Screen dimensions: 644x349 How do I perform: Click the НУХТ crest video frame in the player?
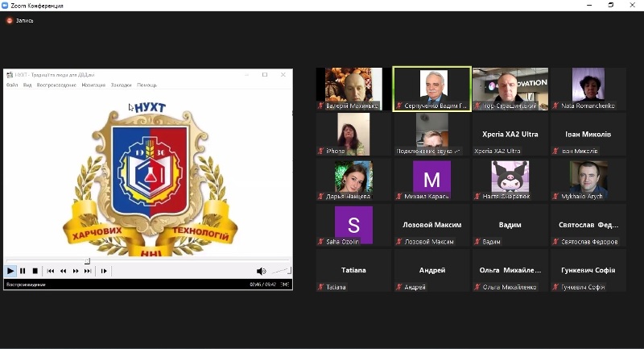coord(148,172)
